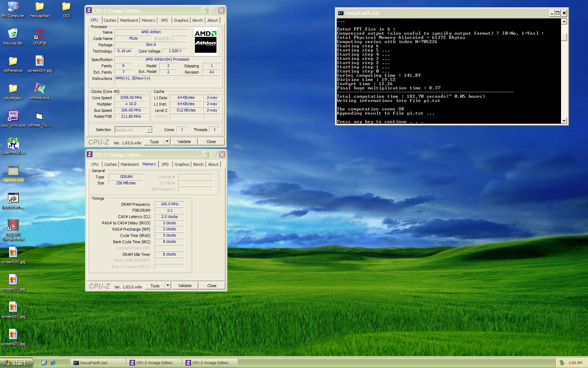
Task: Click first CPU-Z Vintage Edition taskbar button
Action: pos(154,363)
